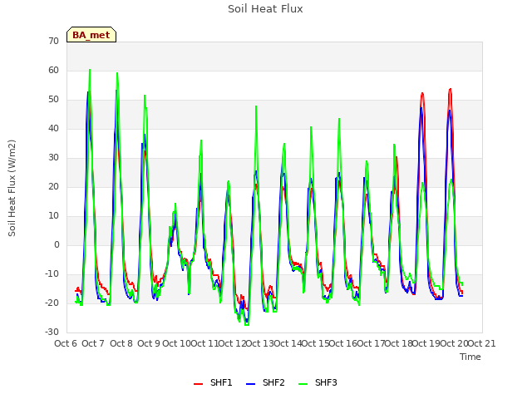Click the Oct 6 x-axis tick label

point(66,343)
